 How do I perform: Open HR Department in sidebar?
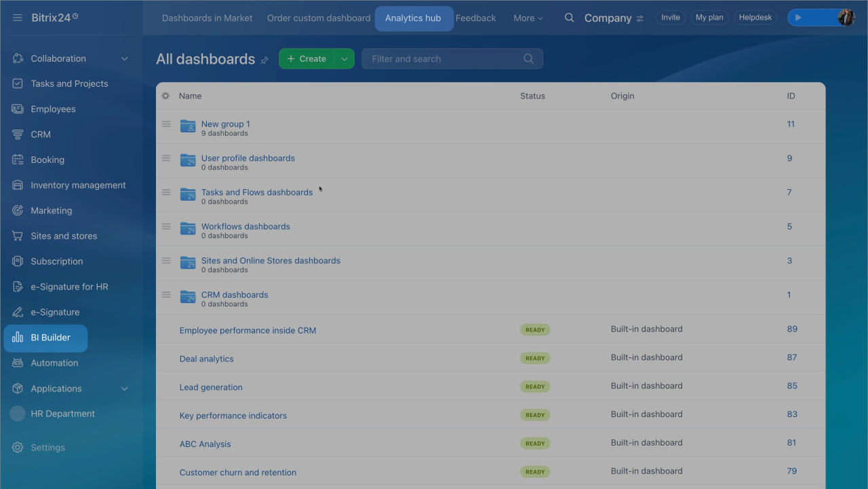tap(62, 414)
